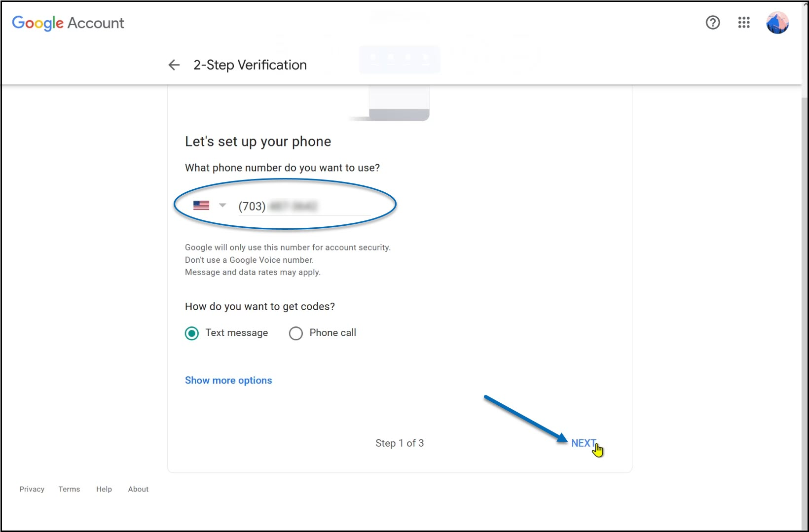
Task: Click the Step 1 of 3 indicator
Action: [400, 443]
